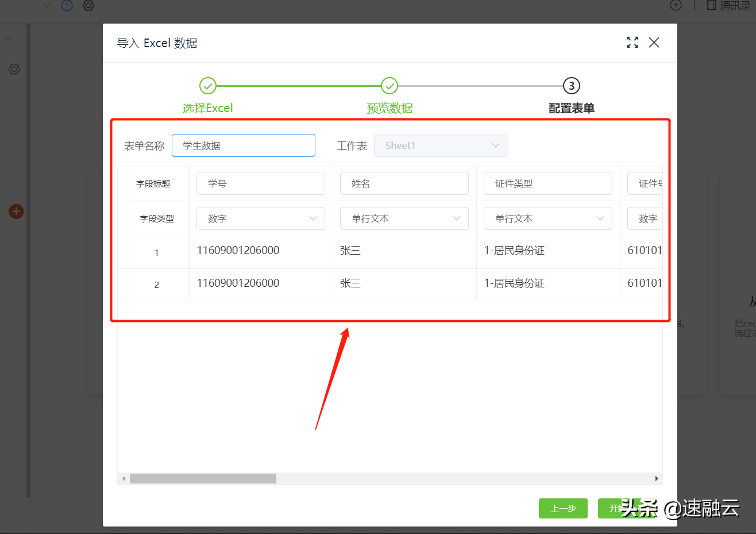Edit the 表单名称 field 学生数据
Viewport: 756px width, 534px height.
point(244,145)
